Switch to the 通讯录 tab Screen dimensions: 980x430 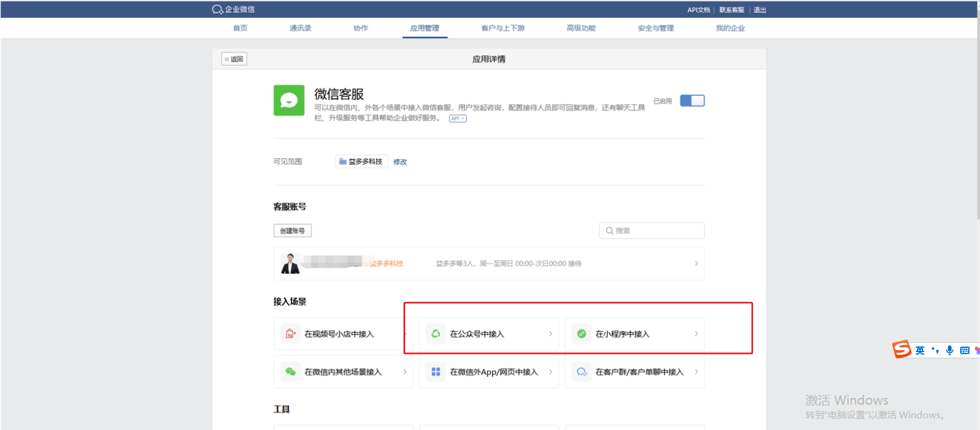[x=300, y=28]
